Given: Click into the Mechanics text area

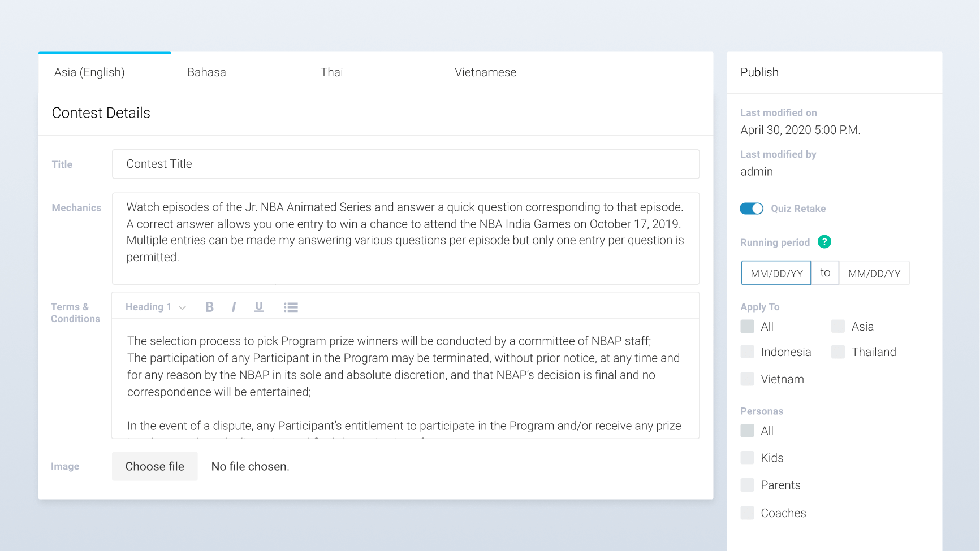Looking at the screenshot, I should 405,238.
